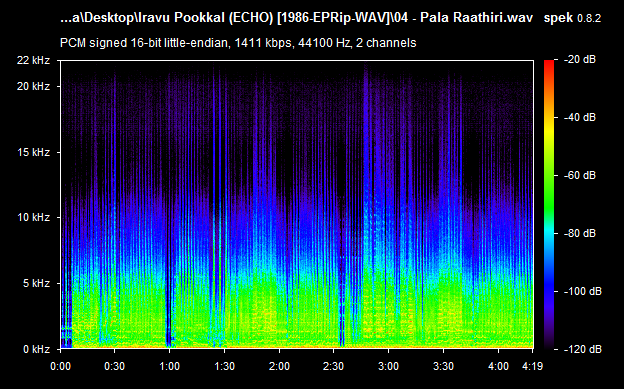Click the -60 dB legend label

[x=580, y=175]
